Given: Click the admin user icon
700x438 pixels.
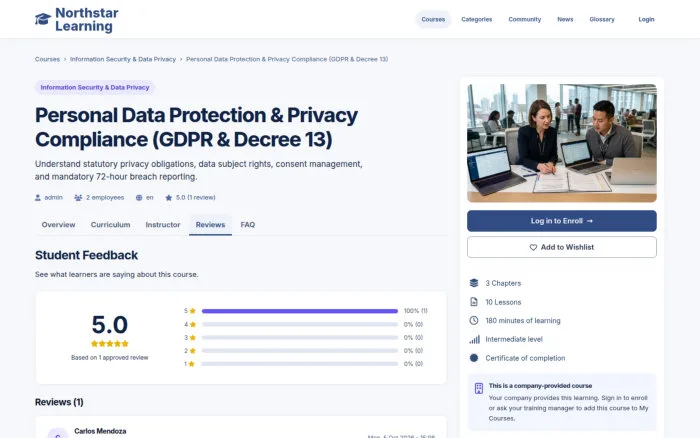Looking at the screenshot, I should point(38,198).
